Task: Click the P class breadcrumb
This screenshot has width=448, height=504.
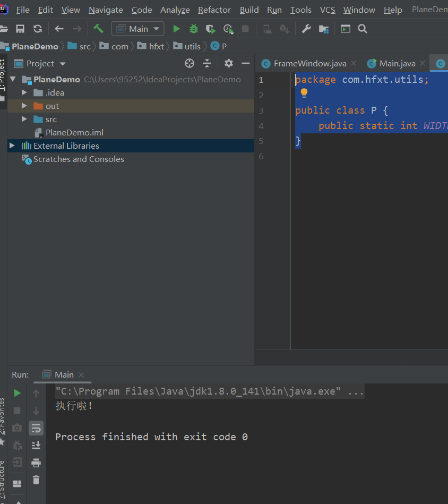Action: pyautogui.click(x=219, y=47)
